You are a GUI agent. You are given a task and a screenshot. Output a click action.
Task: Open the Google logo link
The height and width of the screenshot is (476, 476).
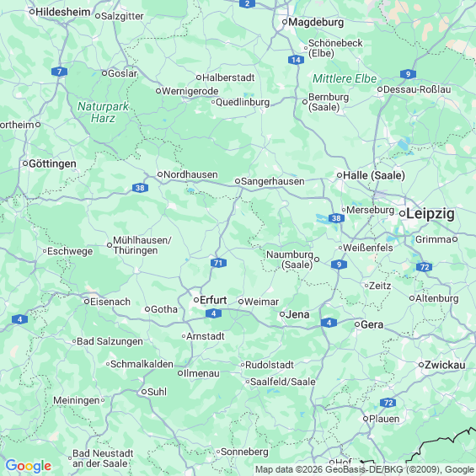click(29, 466)
